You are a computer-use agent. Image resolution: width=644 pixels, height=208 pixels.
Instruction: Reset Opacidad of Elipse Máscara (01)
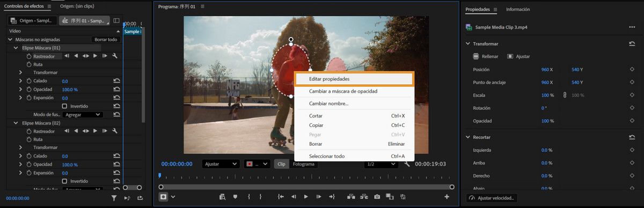click(x=116, y=90)
